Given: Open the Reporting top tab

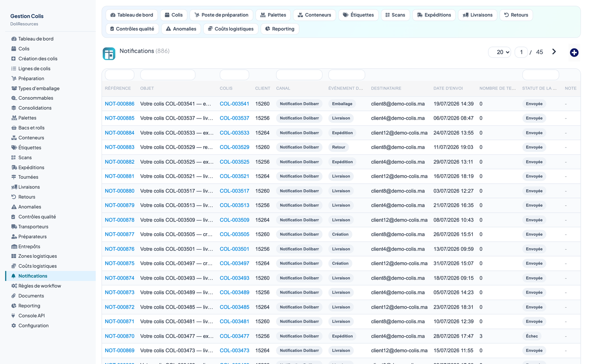Looking at the screenshot, I should click(x=280, y=29).
